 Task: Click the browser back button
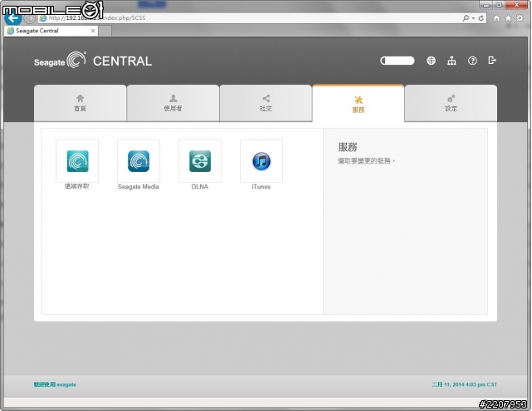pyautogui.click(x=13, y=18)
